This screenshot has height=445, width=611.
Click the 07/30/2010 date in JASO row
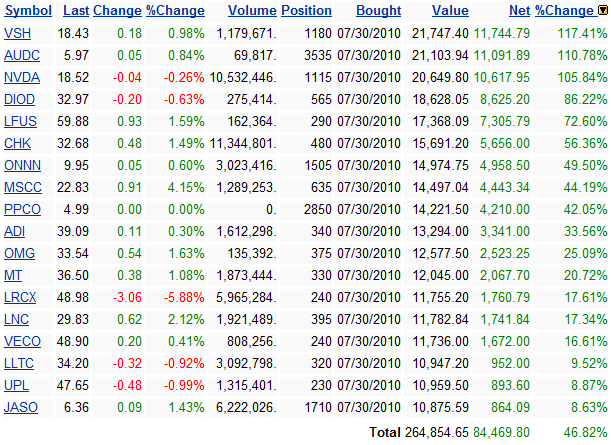coord(369,408)
